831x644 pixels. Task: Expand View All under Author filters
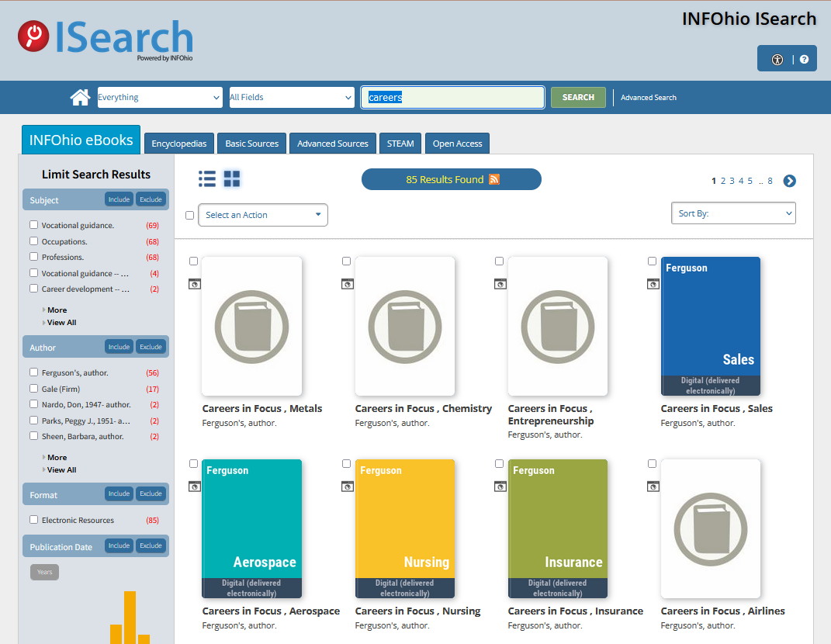click(61, 469)
